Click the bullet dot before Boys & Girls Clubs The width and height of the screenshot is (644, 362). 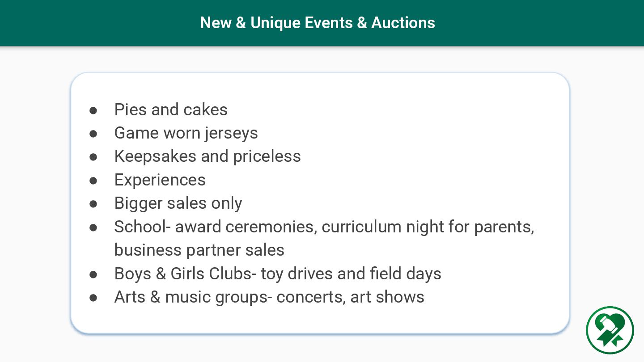click(93, 274)
